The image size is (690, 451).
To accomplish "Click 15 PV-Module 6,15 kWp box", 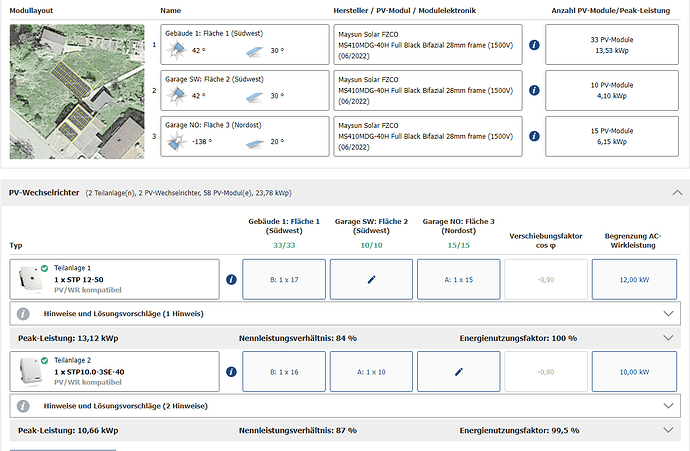I will click(612, 136).
